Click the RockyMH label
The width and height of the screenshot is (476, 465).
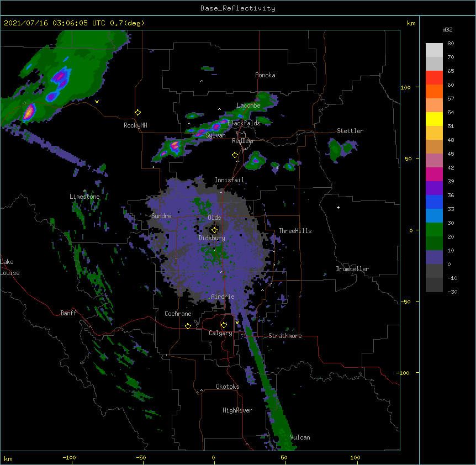135,125
